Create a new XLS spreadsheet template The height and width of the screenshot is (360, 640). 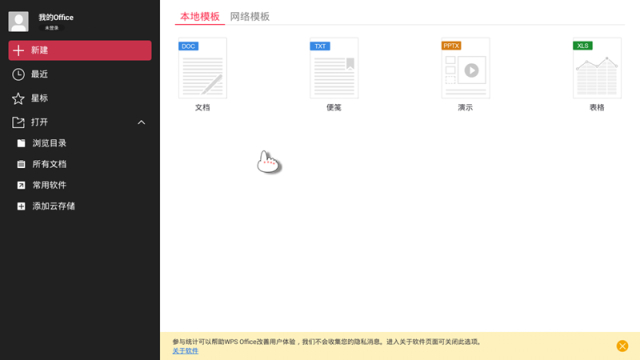pyautogui.click(x=597, y=68)
